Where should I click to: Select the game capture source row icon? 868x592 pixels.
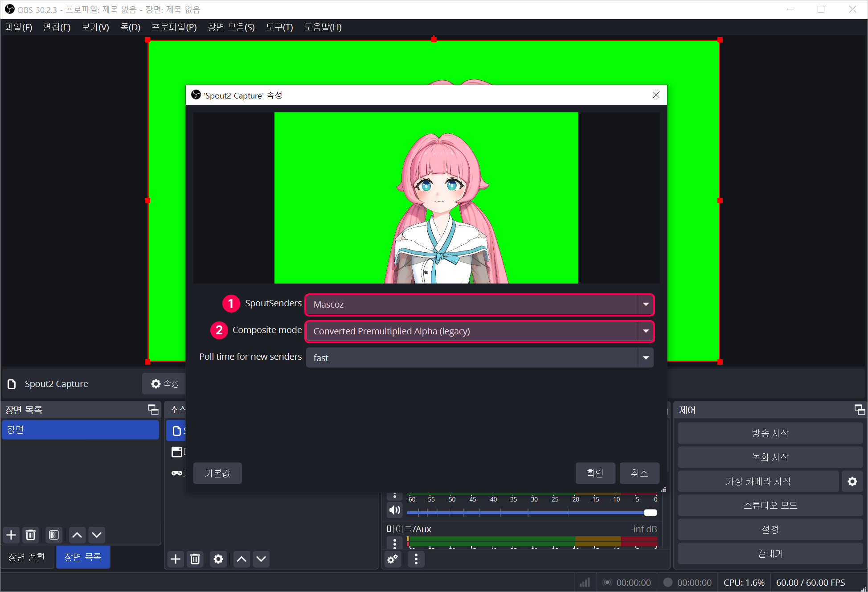[x=177, y=473]
